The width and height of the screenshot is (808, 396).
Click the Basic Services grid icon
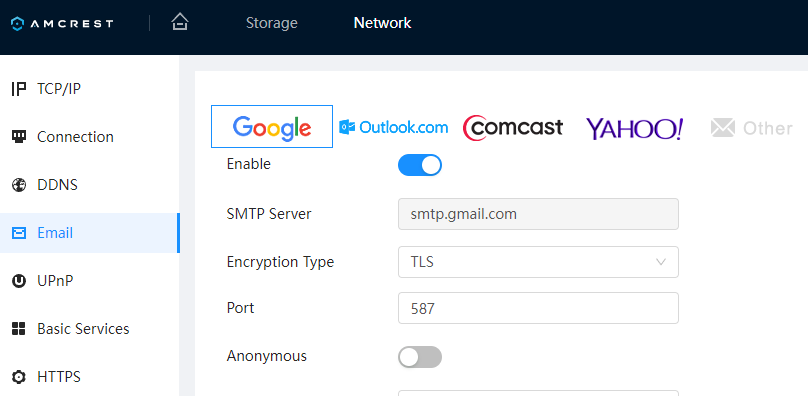[x=19, y=329]
